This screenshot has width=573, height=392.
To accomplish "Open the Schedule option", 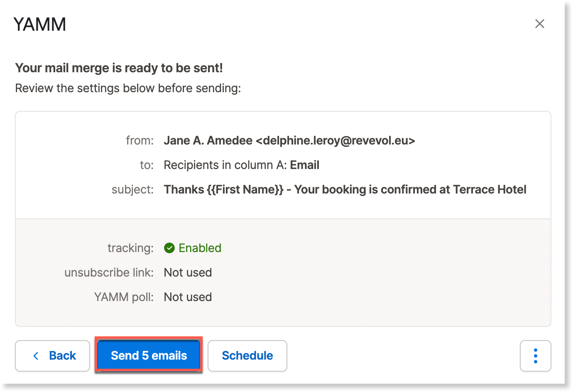I will 247,356.
